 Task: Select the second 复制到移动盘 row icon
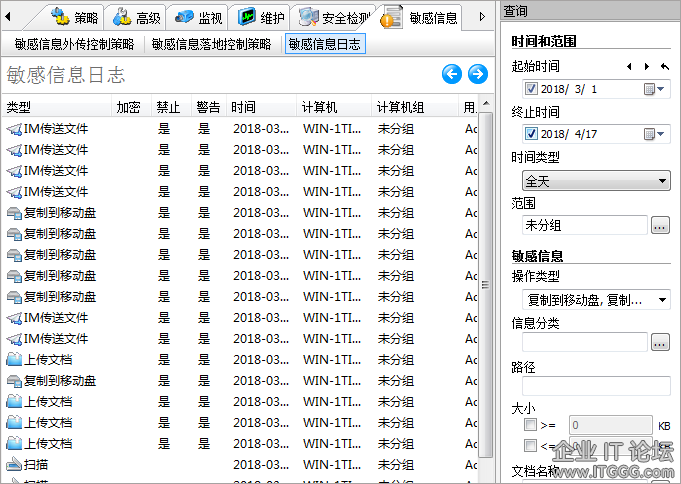14,234
